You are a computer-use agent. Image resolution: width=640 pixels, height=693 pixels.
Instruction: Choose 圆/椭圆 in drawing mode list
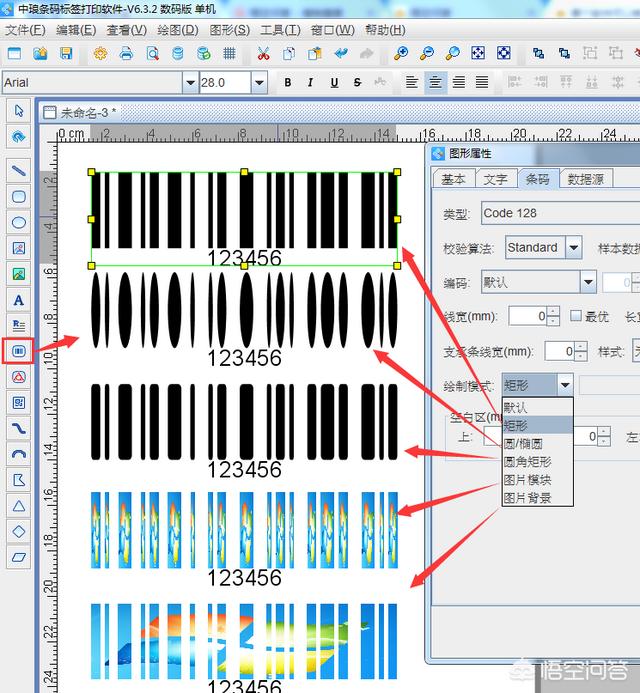537,443
